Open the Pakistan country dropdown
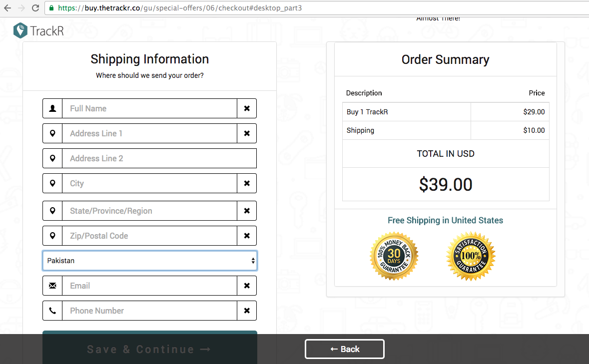This screenshot has width=589, height=364. click(150, 261)
